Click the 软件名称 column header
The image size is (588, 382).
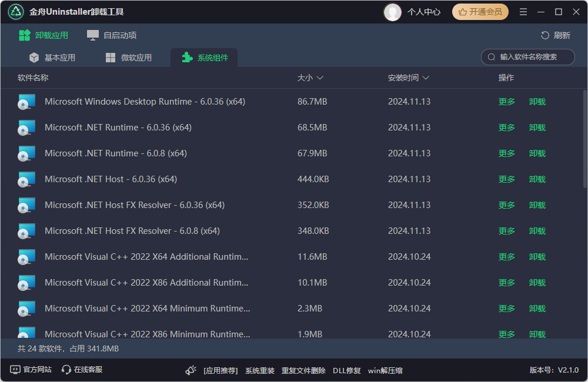pos(33,78)
